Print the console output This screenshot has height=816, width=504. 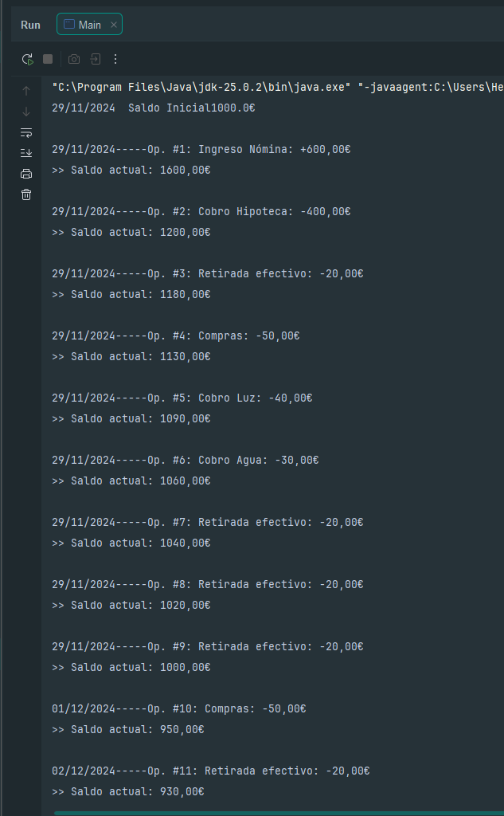(x=26, y=174)
